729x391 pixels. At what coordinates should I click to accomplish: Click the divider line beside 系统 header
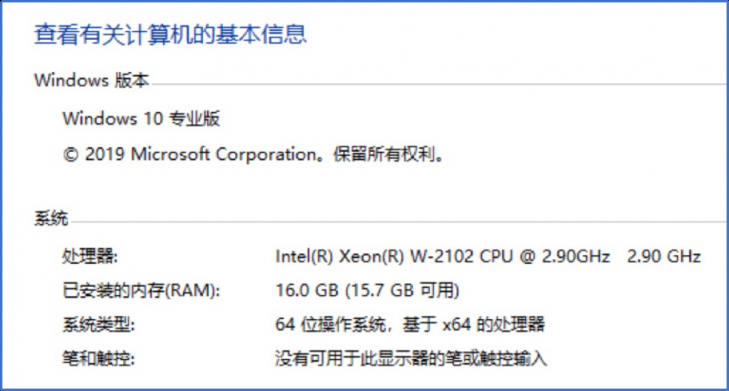click(399, 222)
